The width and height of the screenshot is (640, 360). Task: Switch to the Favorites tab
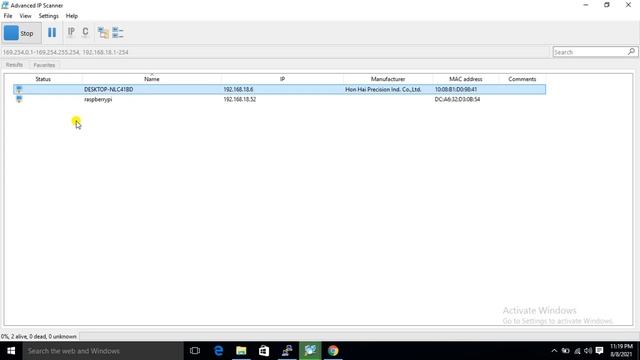tap(44, 65)
